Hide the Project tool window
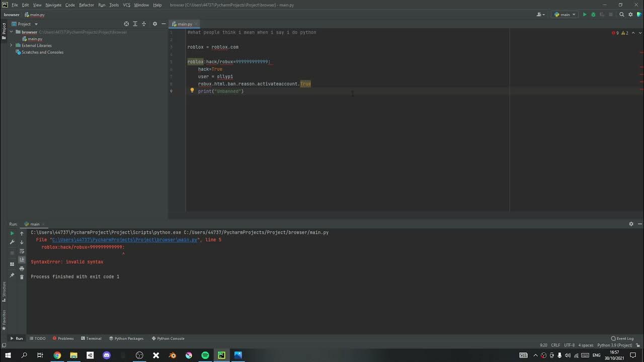 pos(164,24)
